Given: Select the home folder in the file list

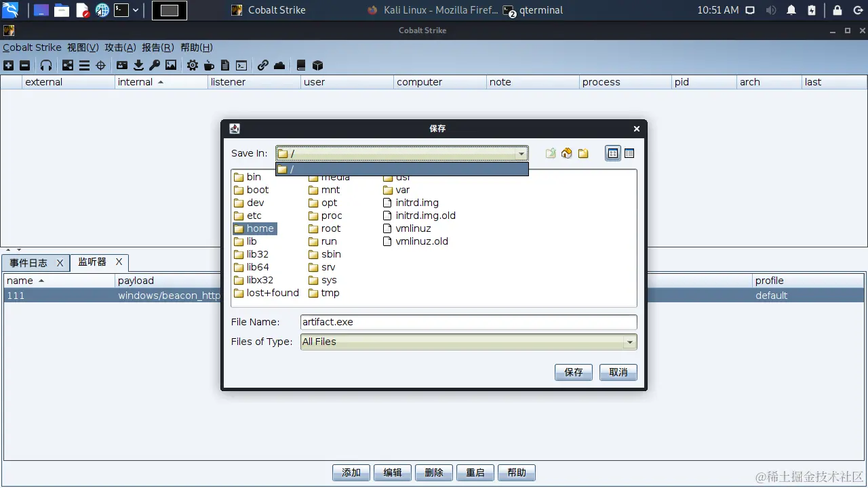Looking at the screenshot, I should tap(254, 228).
